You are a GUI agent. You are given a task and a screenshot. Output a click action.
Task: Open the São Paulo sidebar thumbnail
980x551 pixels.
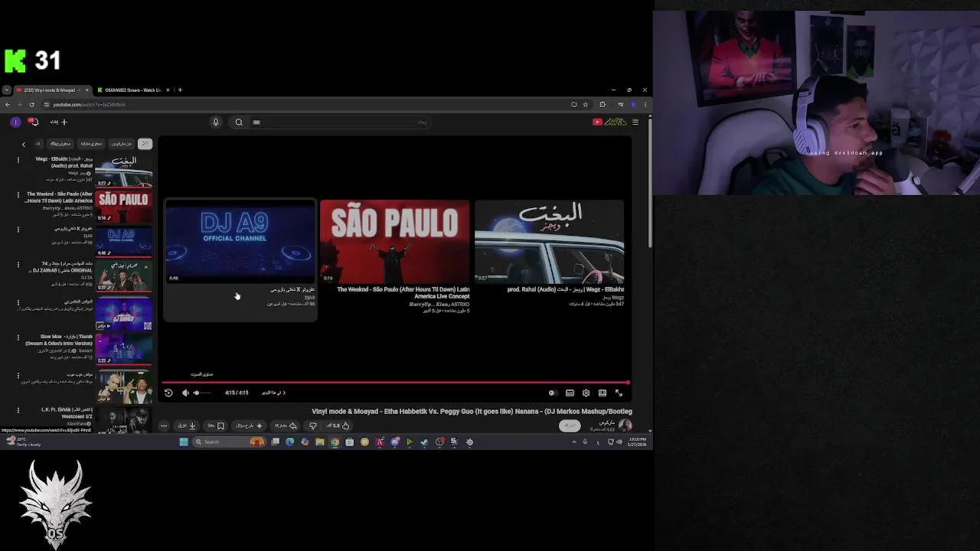[x=123, y=206]
